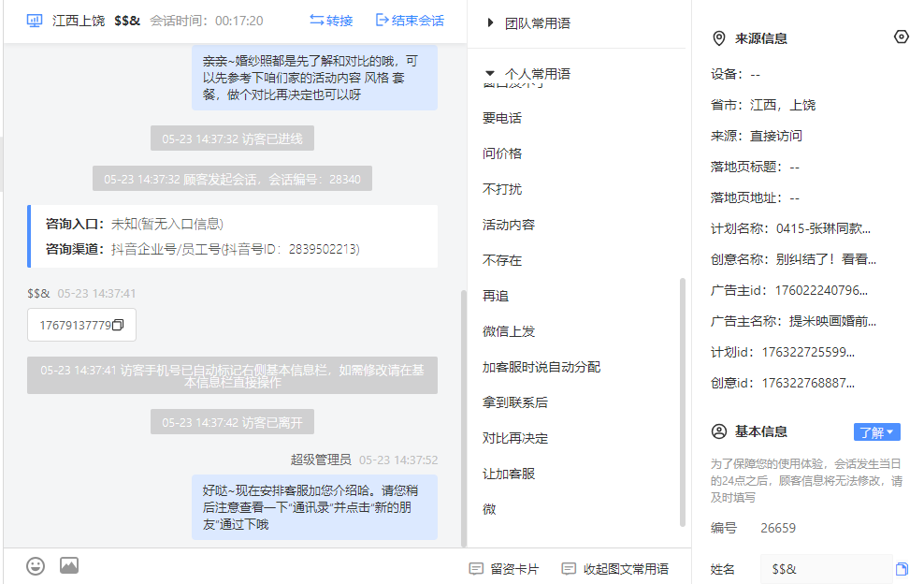Pick the 拿到联系后 quick phrase
This screenshot has width=924, height=584.
tap(515, 402)
